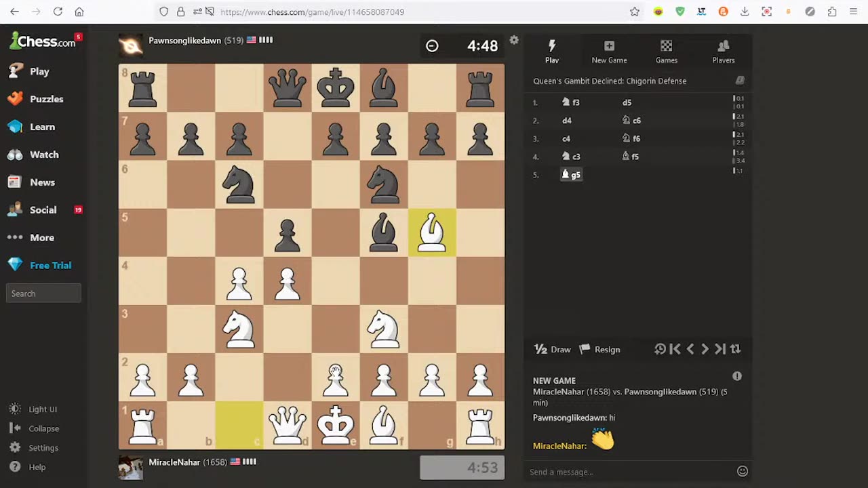Offer a Draw
The width and height of the screenshot is (868, 488).
553,350
